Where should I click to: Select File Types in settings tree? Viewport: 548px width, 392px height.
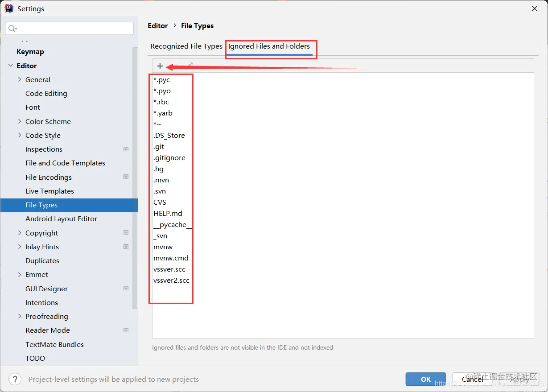[69, 205]
